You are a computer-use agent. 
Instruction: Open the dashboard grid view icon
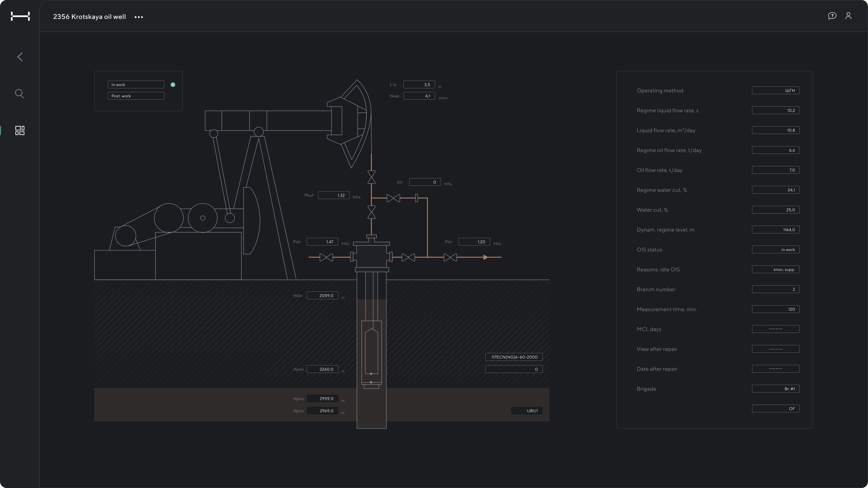tap(20, 131)
